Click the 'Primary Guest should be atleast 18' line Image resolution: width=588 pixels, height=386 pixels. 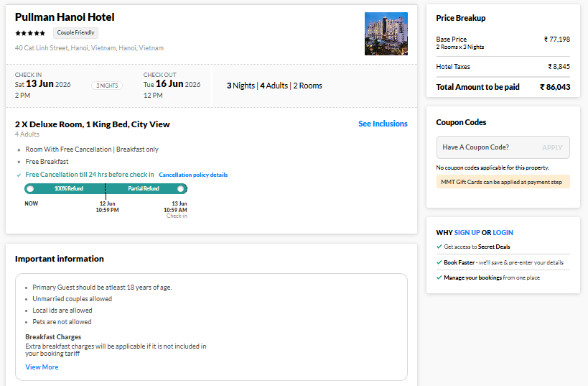point(102,288)
